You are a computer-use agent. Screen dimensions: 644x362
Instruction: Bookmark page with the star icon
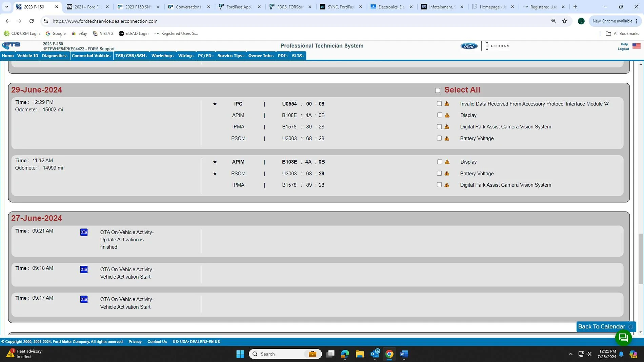[564, 21]
